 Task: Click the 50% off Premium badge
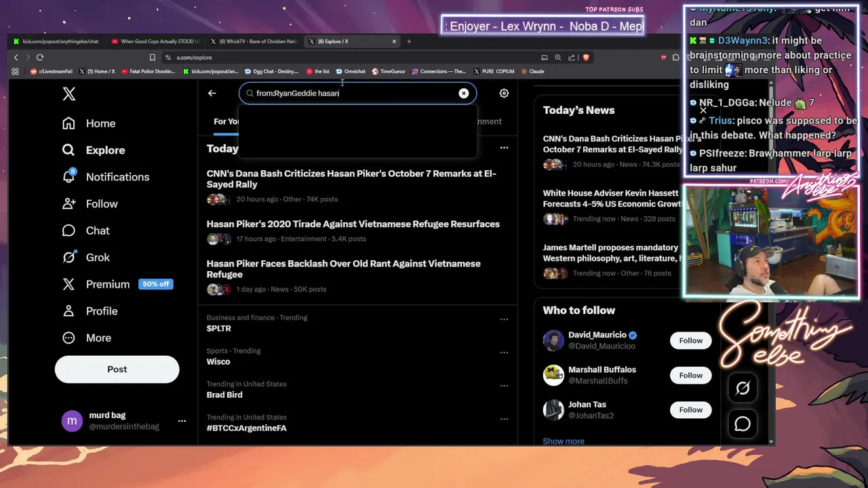coord(155,284)
